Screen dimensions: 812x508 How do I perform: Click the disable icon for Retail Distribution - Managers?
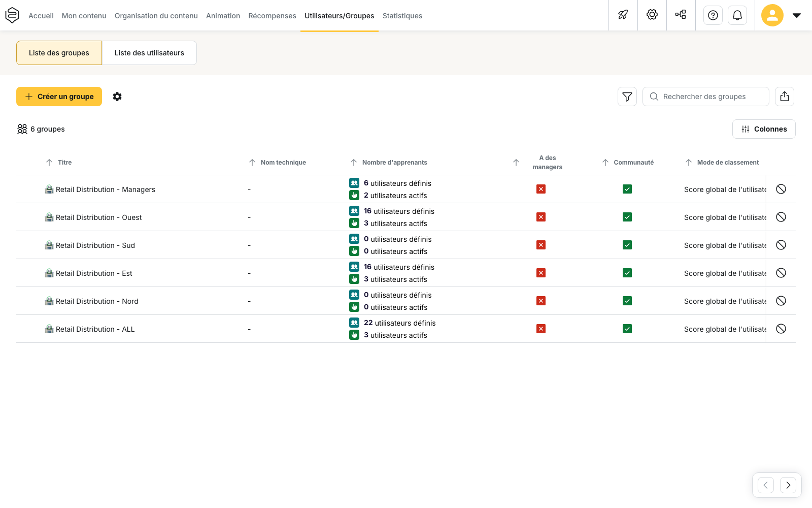pos(781,189)
